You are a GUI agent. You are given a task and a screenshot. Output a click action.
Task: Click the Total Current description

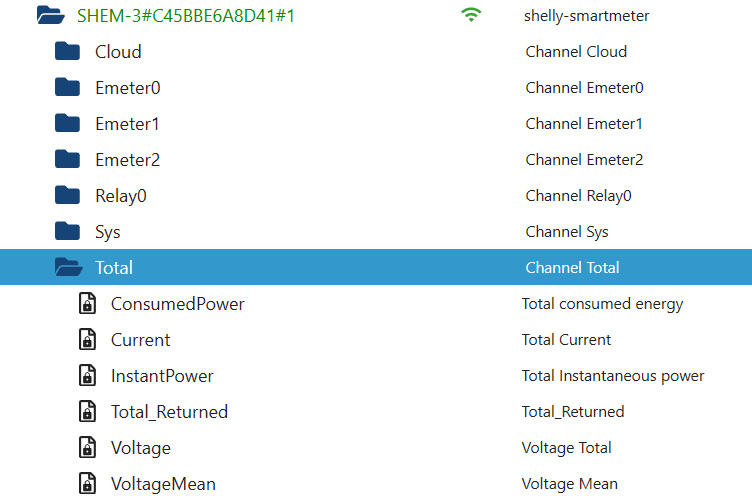pos(566,340)
